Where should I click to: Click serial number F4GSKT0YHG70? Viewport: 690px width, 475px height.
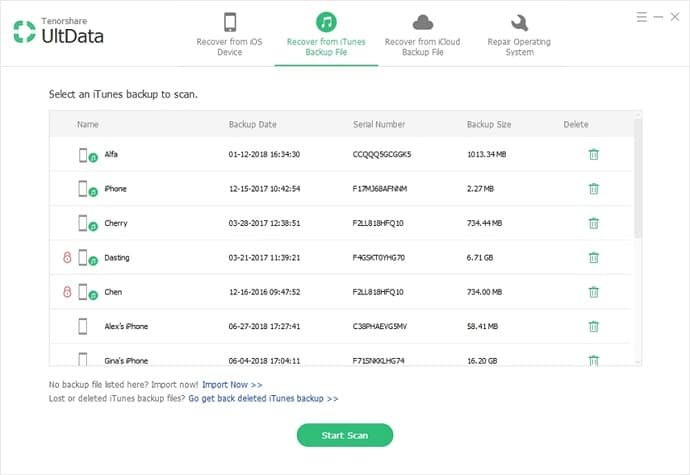(378, 258)
